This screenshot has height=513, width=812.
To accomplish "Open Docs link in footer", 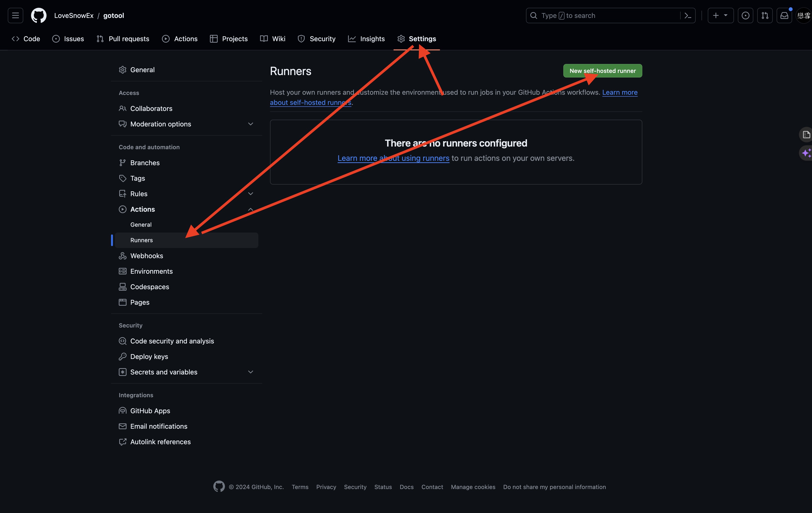I will point(406,487).
